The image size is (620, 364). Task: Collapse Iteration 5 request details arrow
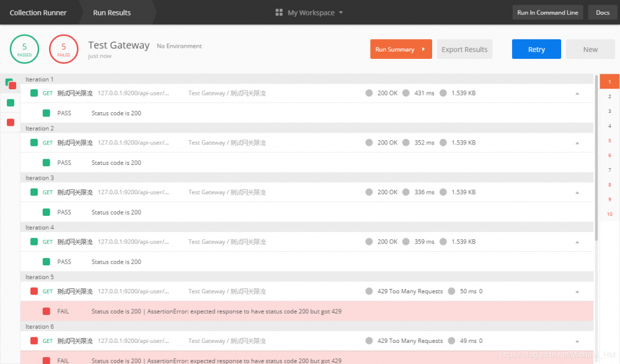(577, 291)
